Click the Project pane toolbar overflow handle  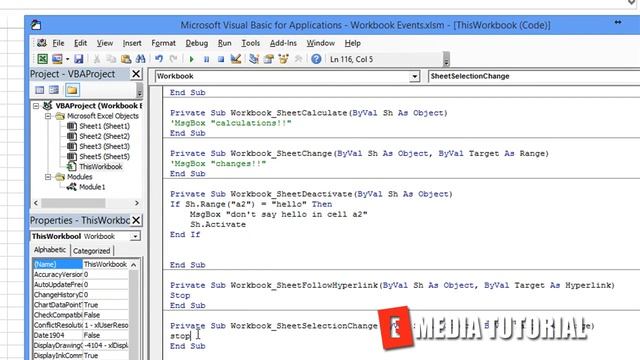(139, 90)
